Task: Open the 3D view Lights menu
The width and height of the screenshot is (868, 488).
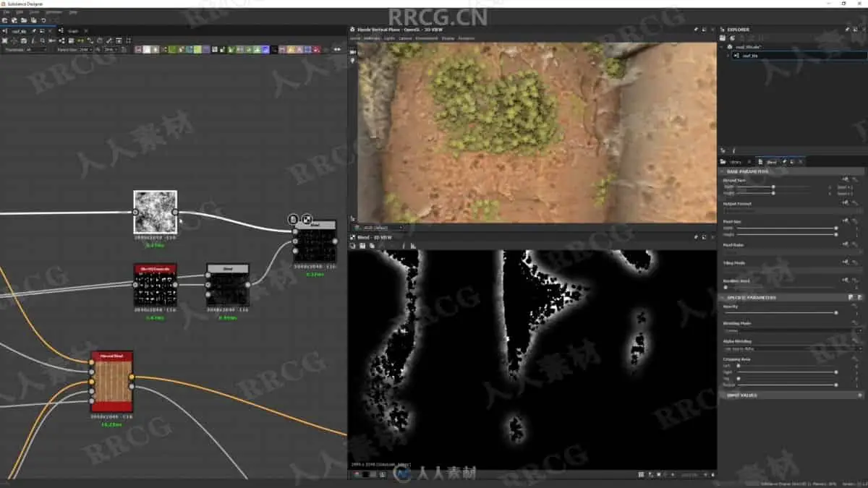Action: coord(389,38)
